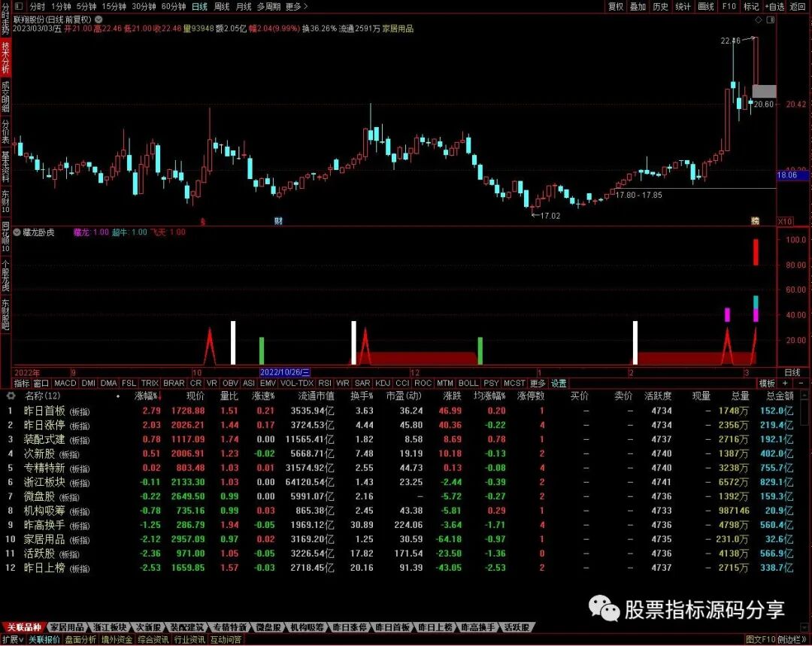Expand the stock title dropdown arrow
Image resolution: width=812 pixels, height=646 pixels.
[98, 20]
